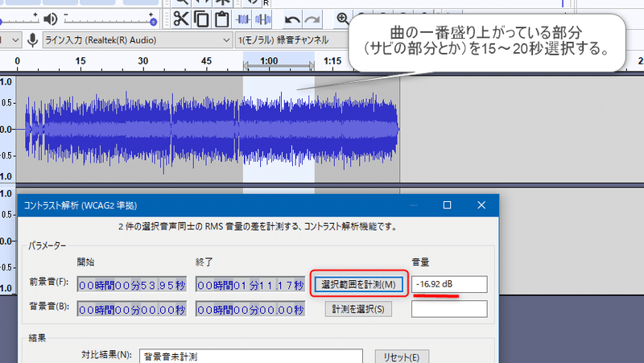Click the recording device microphone icon
The width and height of the screenshot is (644, 363).
coord(32,40)
